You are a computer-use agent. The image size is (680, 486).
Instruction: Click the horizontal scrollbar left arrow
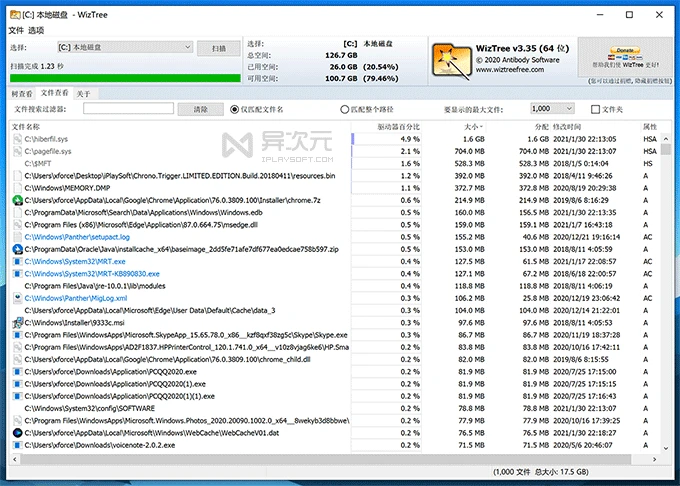point(15,459)
